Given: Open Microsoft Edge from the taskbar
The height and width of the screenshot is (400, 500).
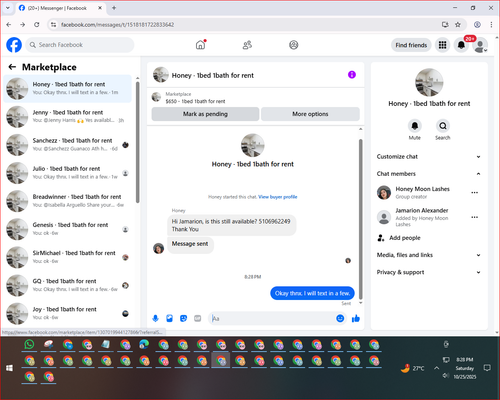Looking at the screenshot, I should (x=144, y=344).
